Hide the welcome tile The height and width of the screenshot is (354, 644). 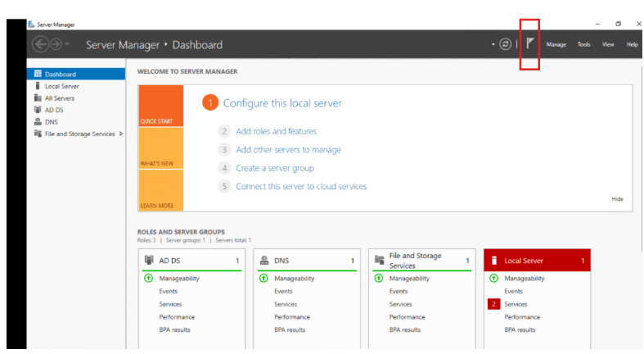617,199
